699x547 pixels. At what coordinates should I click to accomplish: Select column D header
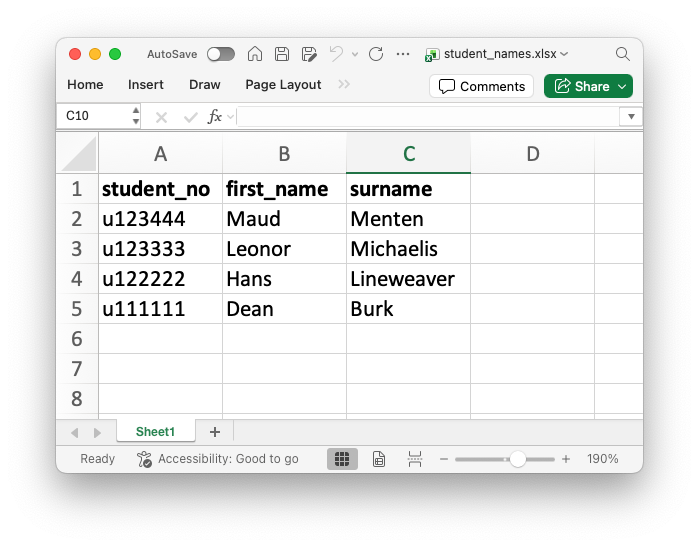coord(532,154)
